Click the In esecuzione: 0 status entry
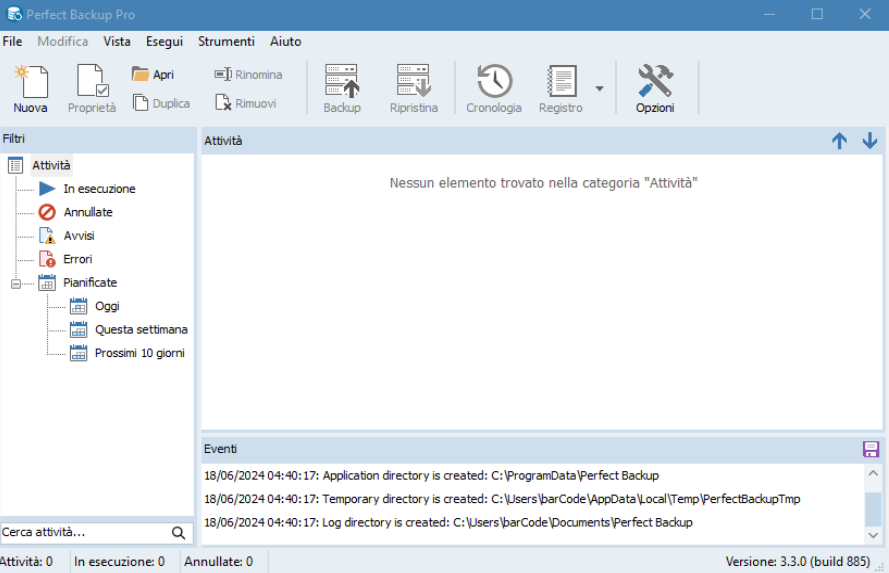This screenshot has width=889, height=573. click(119, 562)
